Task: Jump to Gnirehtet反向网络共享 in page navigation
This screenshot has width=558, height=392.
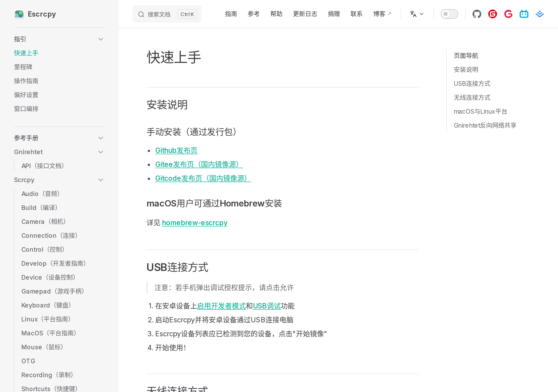Action: pos(485,126)
